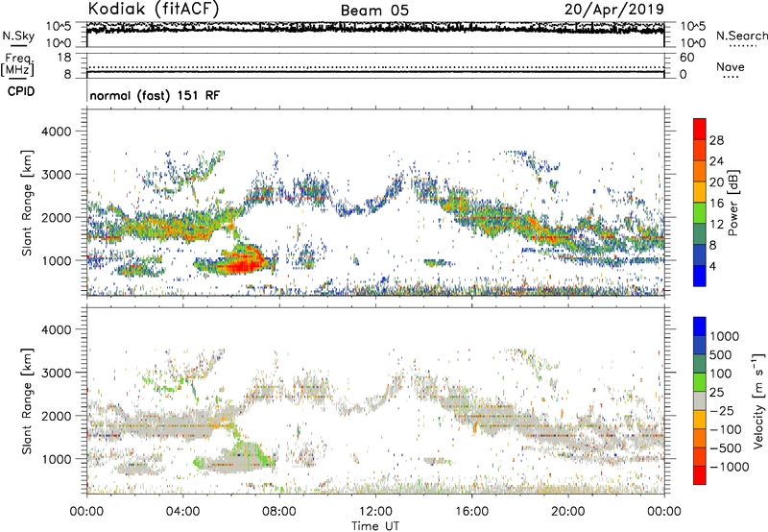The image size is (768, 532).
Task: Click the green velocity patch near 1000 km
Action: 200,462
